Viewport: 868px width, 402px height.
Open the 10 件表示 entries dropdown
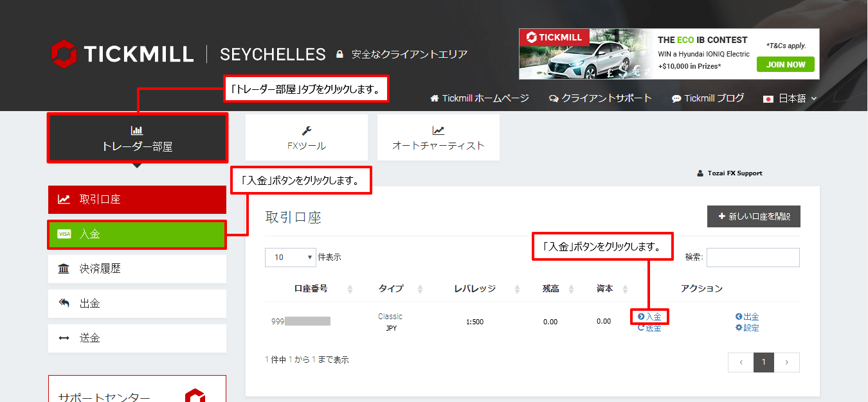click(x=291, y=258)
